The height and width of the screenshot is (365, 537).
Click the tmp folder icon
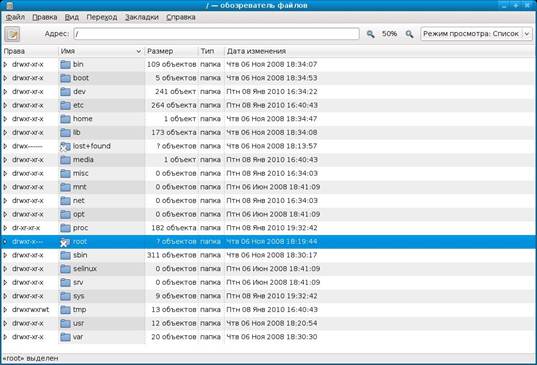pos(65,310)
